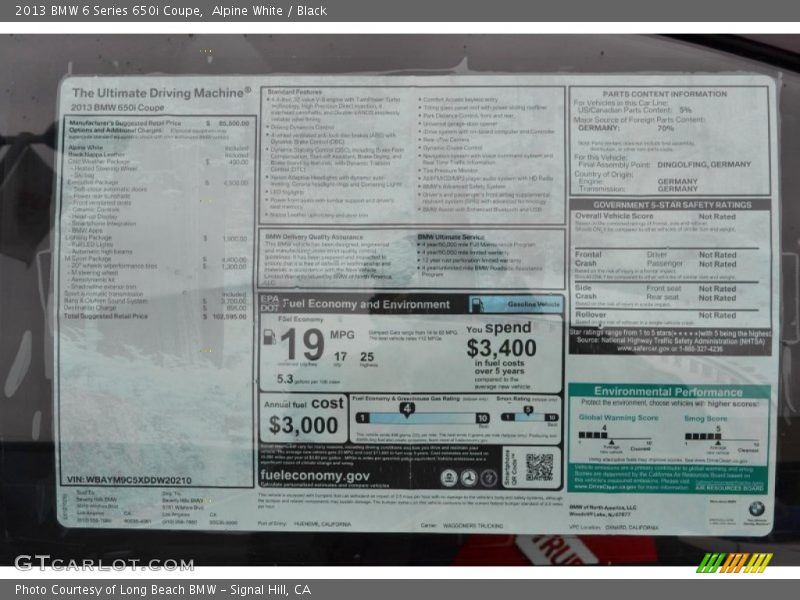
Task: Click the 'Cold Weather Package' option line
Action: click(158, 162)
